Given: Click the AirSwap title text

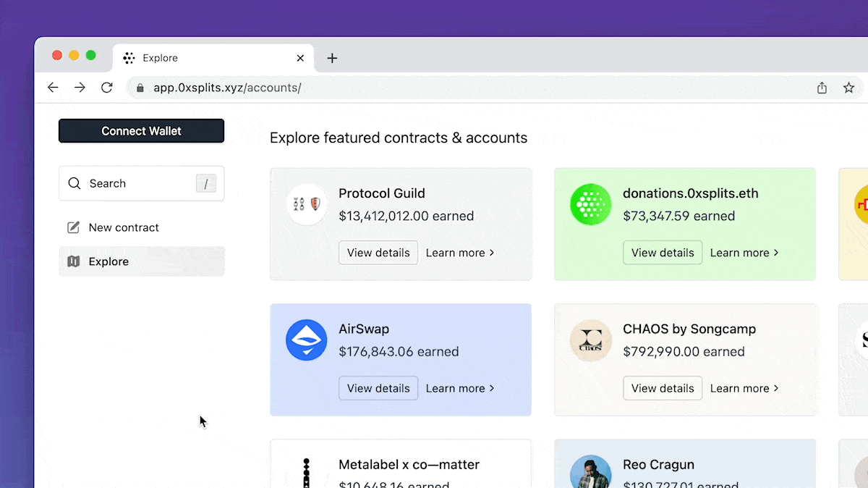Looking at the screenshot, I should pyautogui.click(x=364, y=329).
